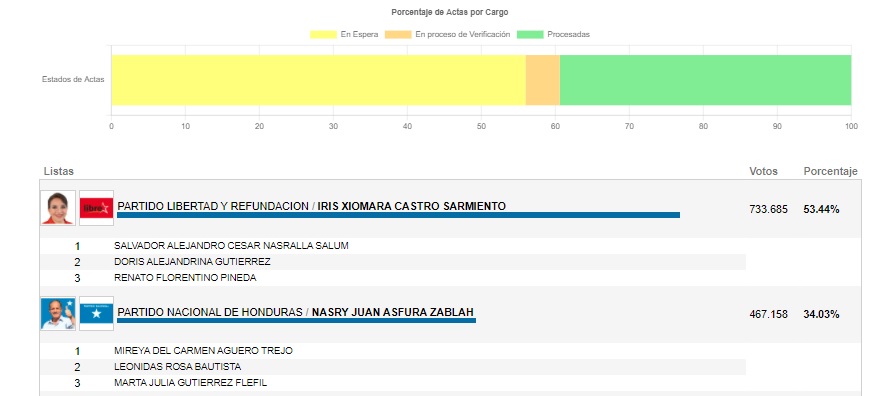
Task: Click Xiomara Castro candidate photo
Action: 58,208
